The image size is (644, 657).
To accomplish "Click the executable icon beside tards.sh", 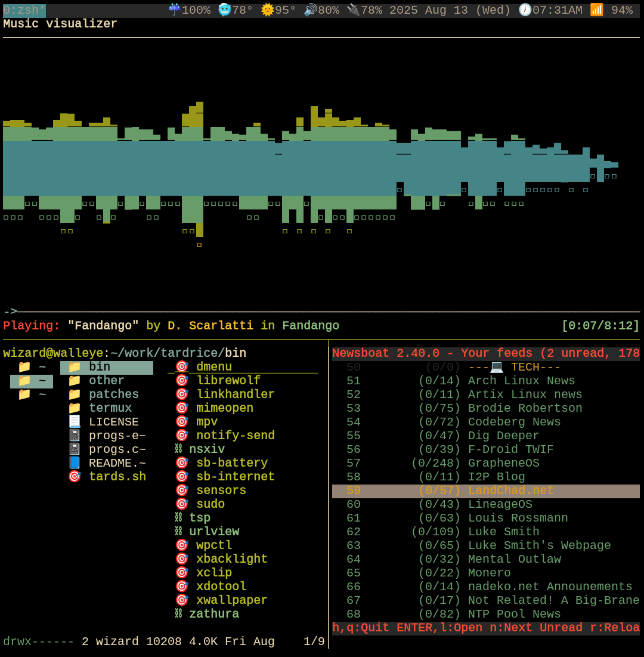I will (75, 477).
